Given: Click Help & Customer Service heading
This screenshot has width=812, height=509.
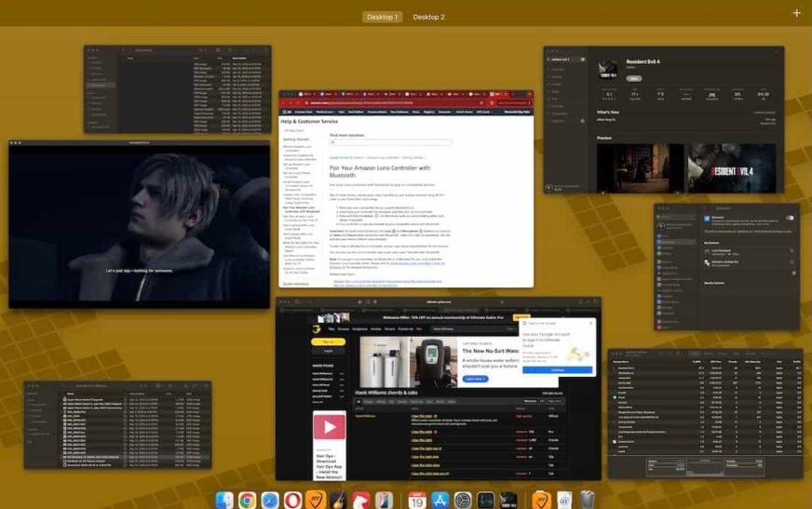Looking at the screenshot, I should (x=309, y=121).
